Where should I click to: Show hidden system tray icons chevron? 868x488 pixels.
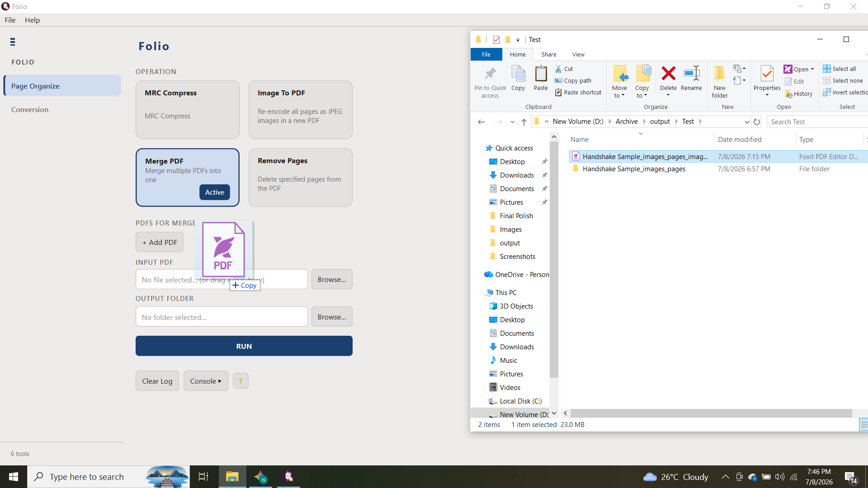click(725, 477)
